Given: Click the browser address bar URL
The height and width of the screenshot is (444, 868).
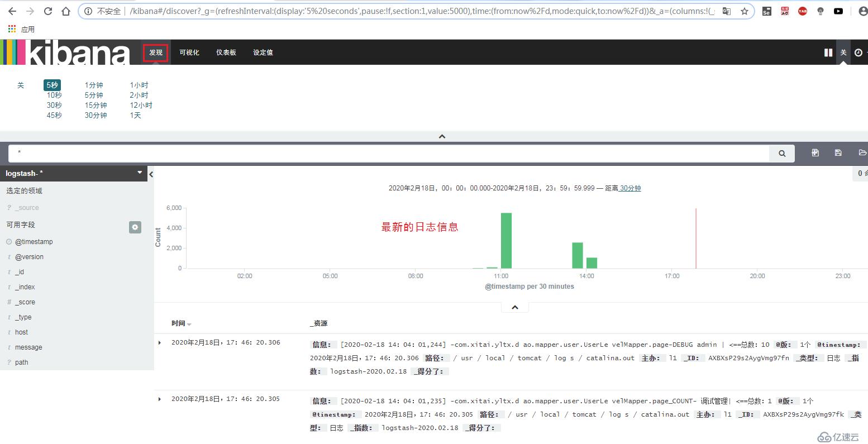Looking at the screenshot, I should pos(422,11).
